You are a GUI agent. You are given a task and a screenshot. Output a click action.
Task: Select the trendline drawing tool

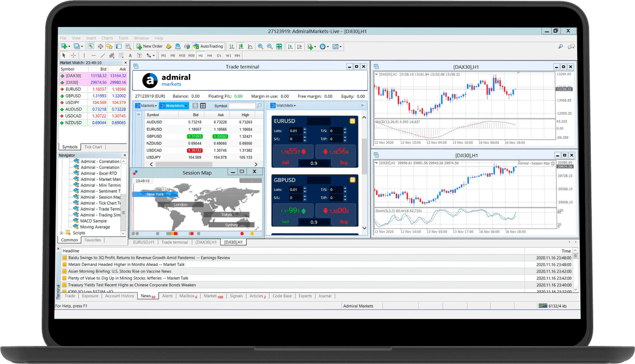pos(103,55)
